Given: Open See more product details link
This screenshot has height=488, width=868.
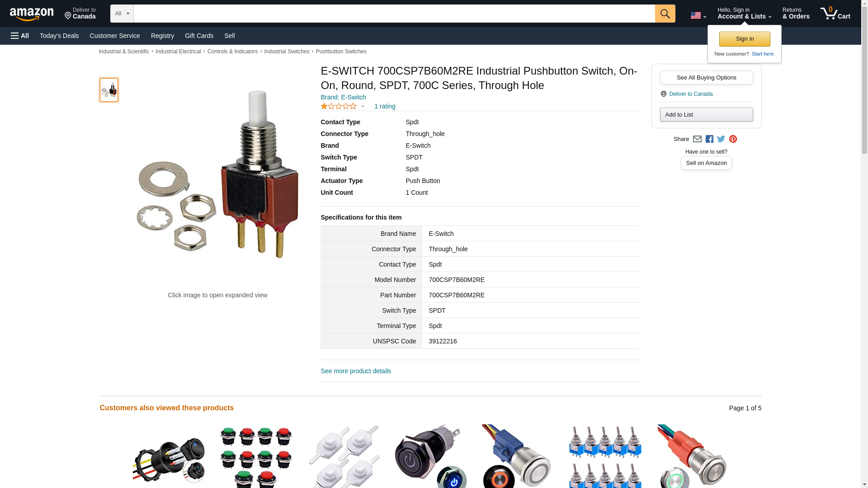Looking at the screenshot, I should click(x=356, y=371).
